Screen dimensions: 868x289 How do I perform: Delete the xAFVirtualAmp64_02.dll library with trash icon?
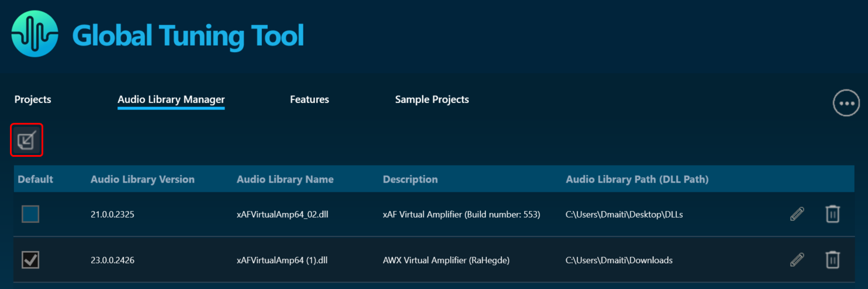pos(832,214)
